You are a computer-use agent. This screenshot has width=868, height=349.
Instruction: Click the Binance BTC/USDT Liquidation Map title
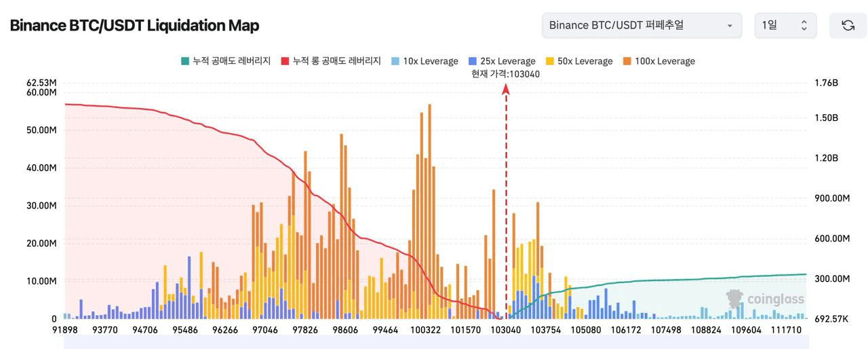pos(134,25)
